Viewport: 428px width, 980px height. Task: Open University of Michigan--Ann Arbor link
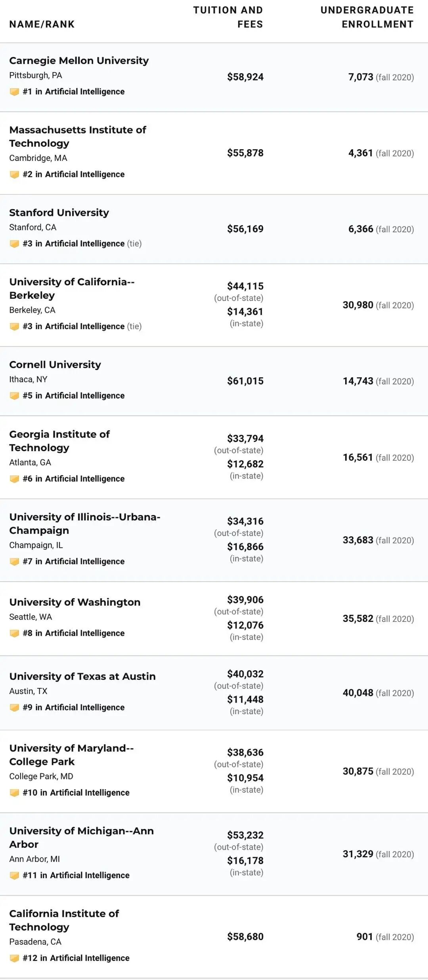[x=81, y=837]
